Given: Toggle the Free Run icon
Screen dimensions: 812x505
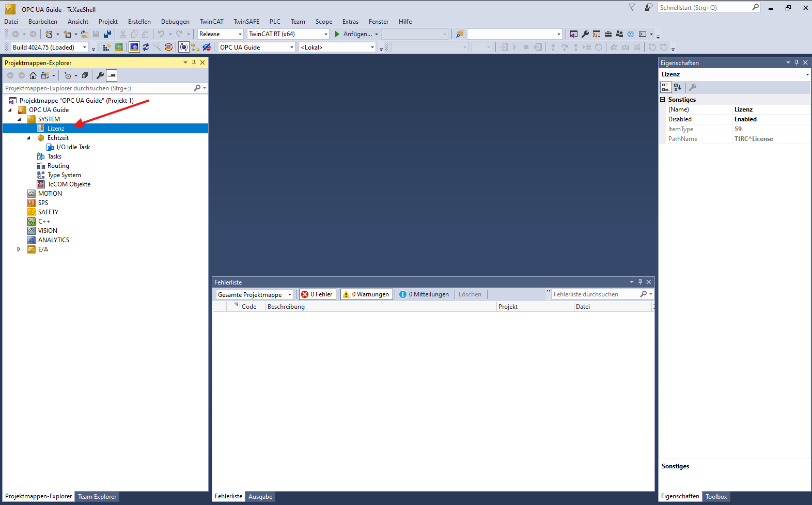Looking at the screenshot, I should (x=168, y=47).
